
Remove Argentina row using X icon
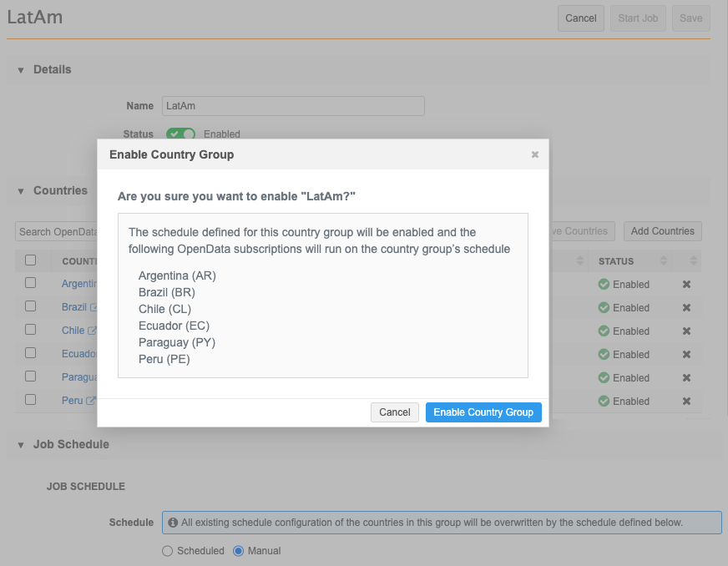tap(686, 285)
